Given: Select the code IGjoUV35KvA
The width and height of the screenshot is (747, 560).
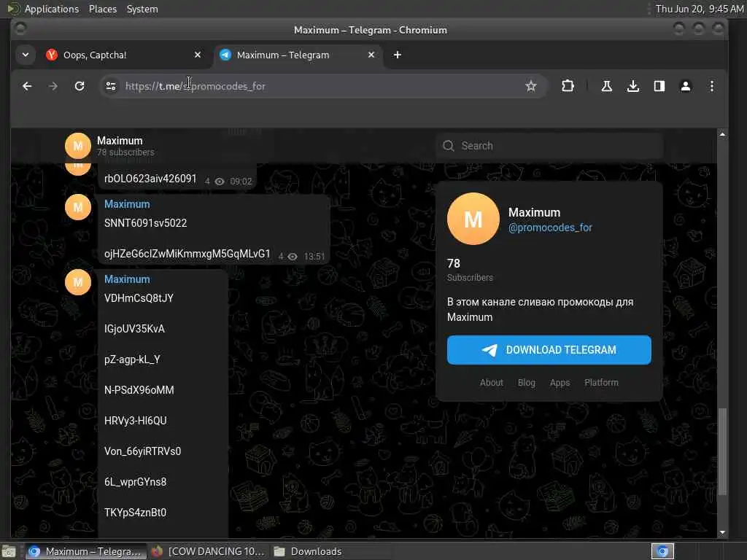Looking at the screenshot, I should click(x=134, y=329).
